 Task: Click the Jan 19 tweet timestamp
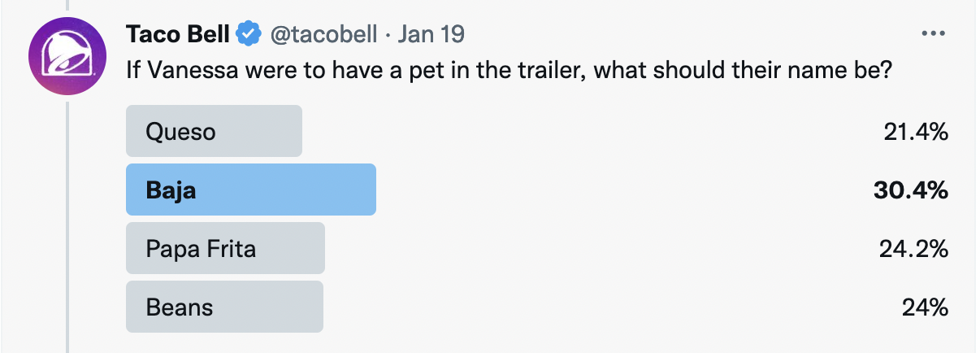coord(431,34)
